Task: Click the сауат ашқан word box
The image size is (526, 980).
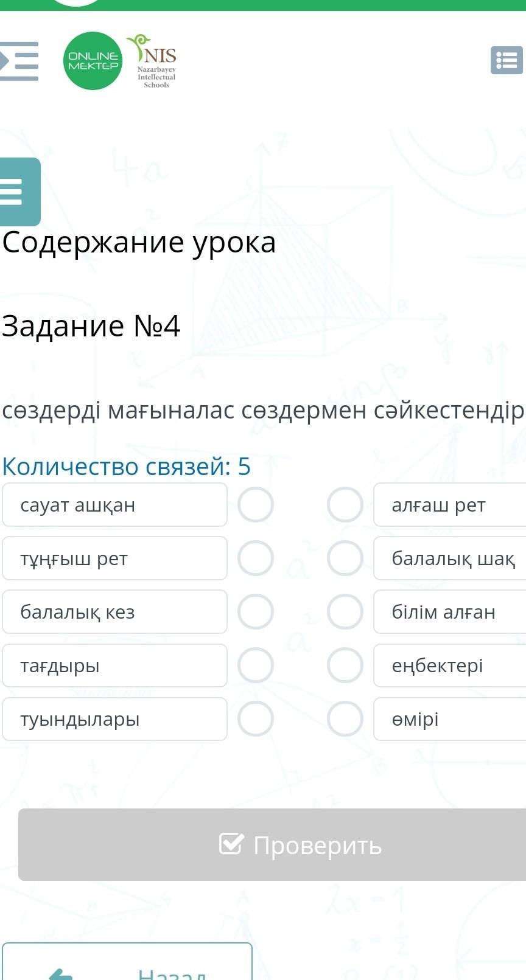Action: [x=114, y=505]
